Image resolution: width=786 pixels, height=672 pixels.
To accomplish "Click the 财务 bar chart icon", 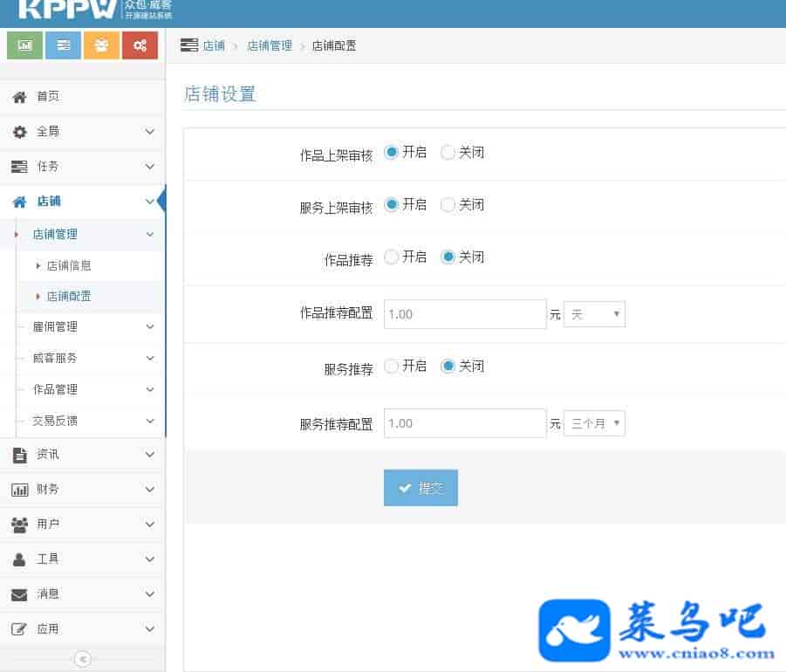I will click(x=19, y=490).
